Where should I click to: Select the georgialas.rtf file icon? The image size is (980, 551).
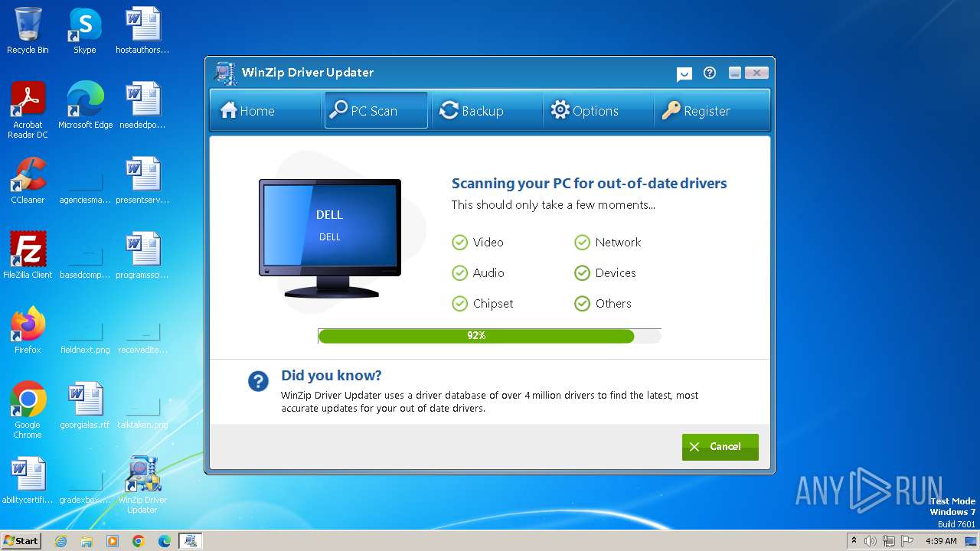point(85,406)
